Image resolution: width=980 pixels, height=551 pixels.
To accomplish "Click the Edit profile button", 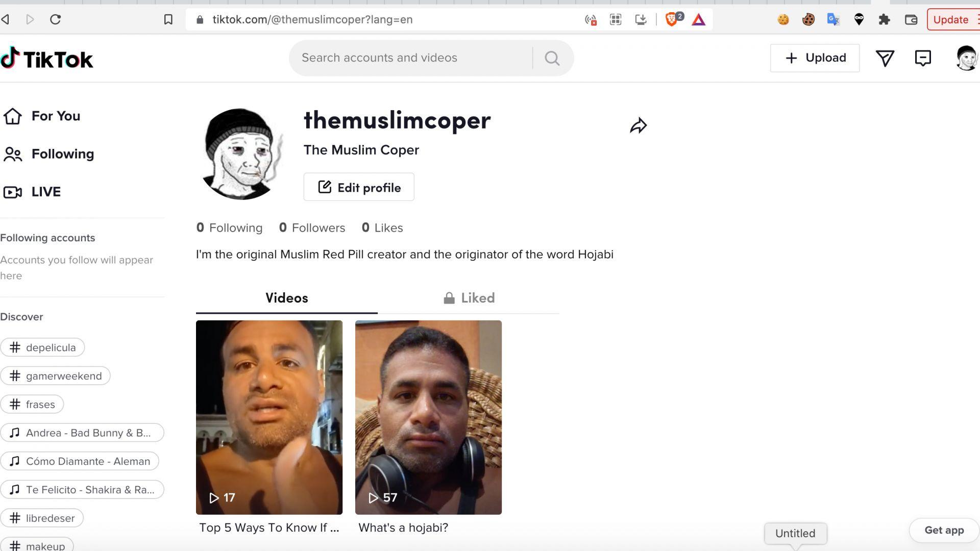I will point(359,187).
